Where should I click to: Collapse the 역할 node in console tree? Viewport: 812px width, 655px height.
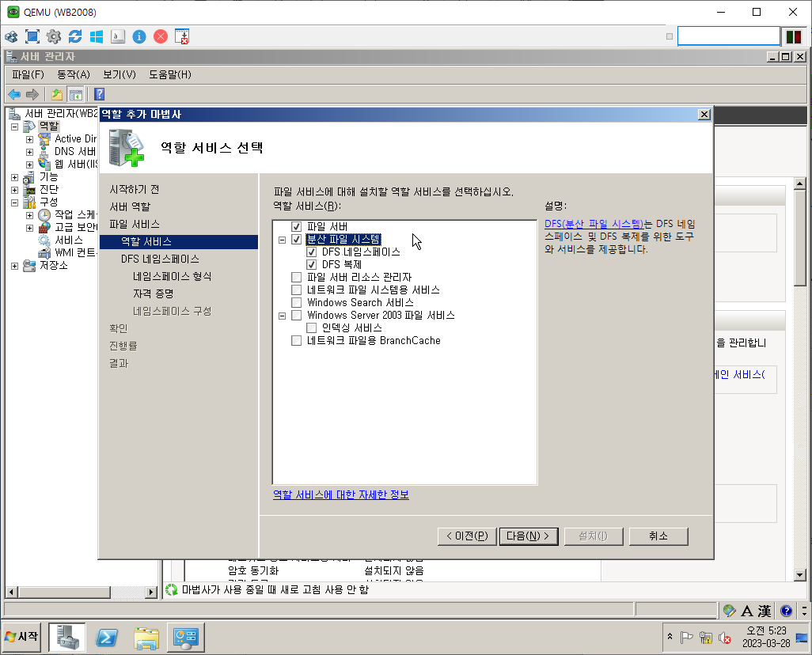[x=14, y=127]
